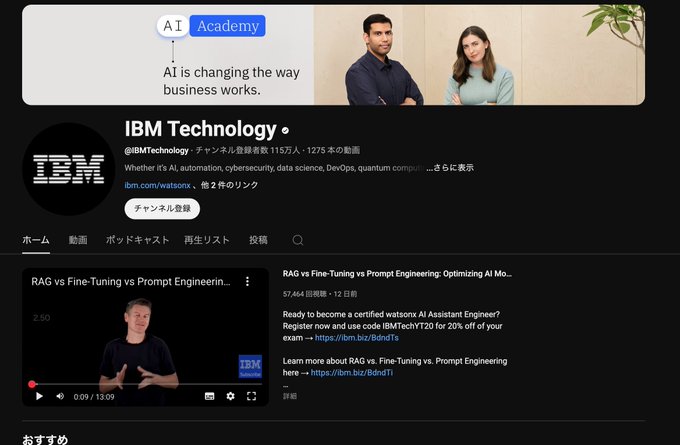The height and width of the screenshot is (445, 680).
Task: Mute the video with the speaker icon
Action: [x=60, y=396]
